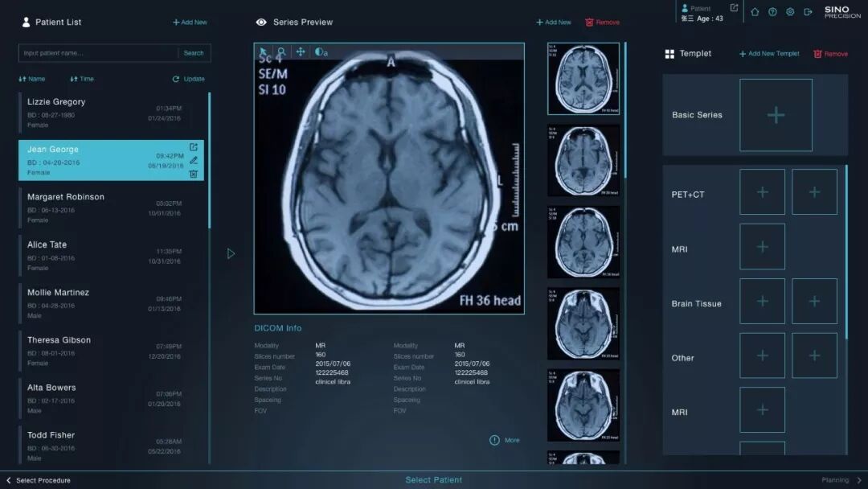Focus the patient name input field
Viewport: 868px width, 489px height.
tap(98, 53)
